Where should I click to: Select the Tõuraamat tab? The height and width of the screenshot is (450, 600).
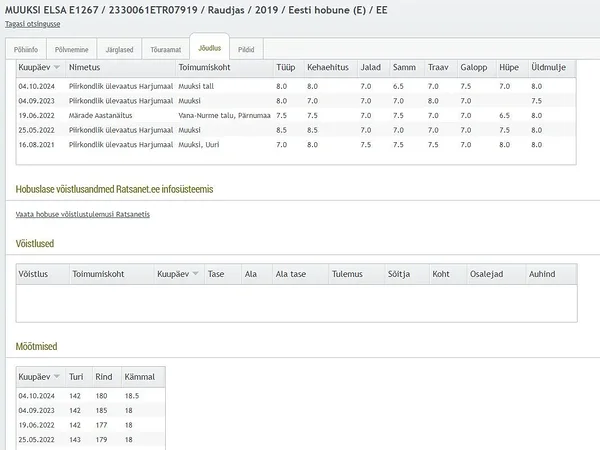[165, 48]
